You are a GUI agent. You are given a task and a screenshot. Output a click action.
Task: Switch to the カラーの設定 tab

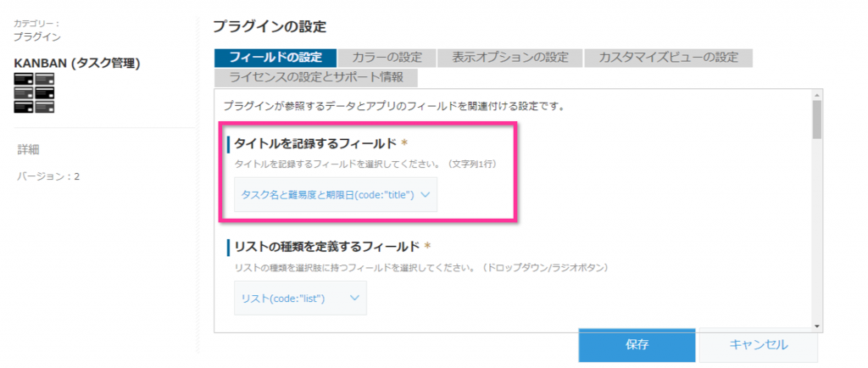point(387,58)
